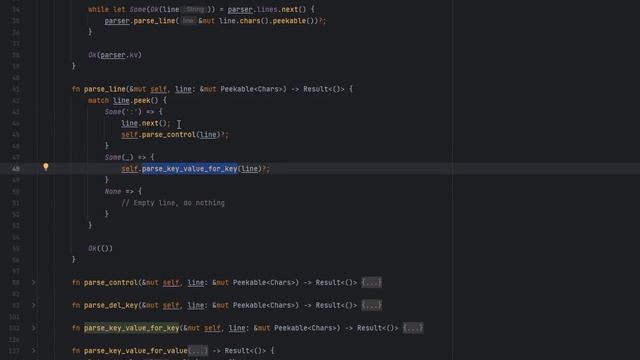Click the Some(':') match arm

(133, 112)
